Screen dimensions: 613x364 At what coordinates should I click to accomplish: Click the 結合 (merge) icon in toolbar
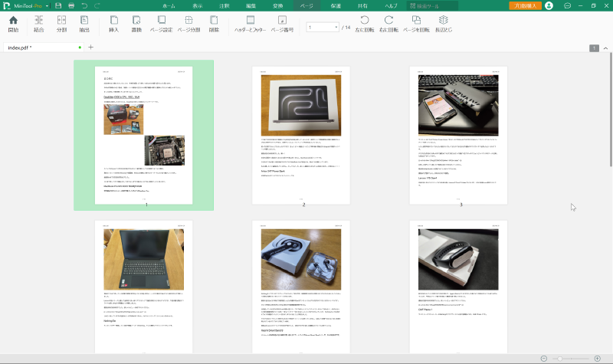coord(38,23)
